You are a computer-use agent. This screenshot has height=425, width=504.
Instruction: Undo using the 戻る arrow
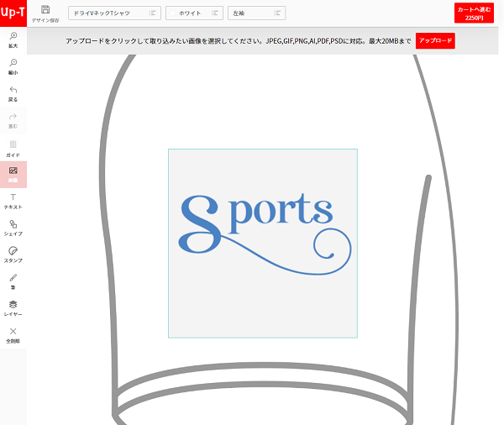[13, 93]
